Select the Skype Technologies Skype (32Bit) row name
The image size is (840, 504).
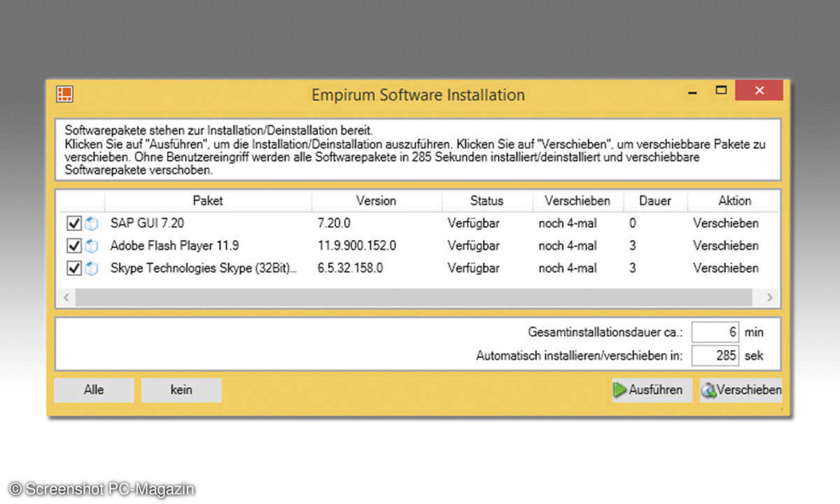(x=204, y=269)
